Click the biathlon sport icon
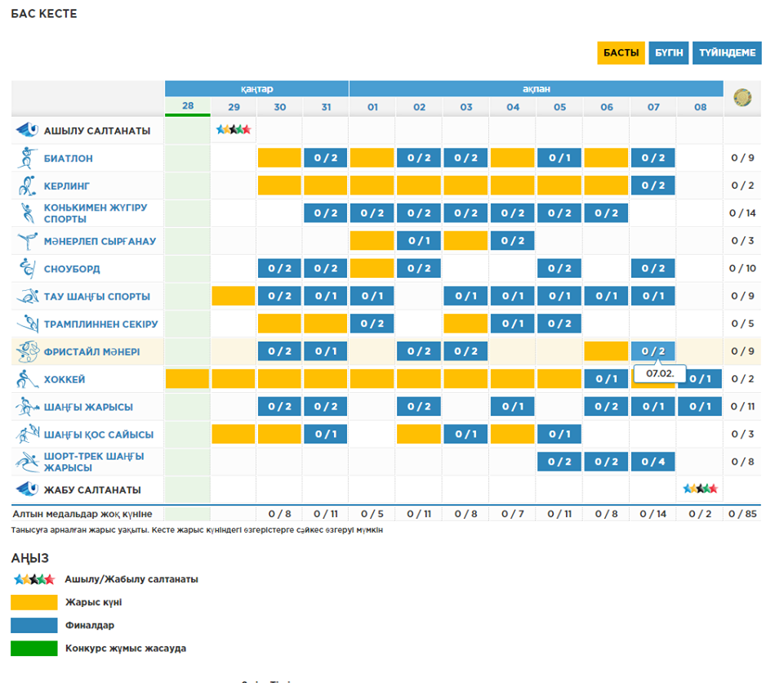The image size is (784, 683). (x=27, y=158)
